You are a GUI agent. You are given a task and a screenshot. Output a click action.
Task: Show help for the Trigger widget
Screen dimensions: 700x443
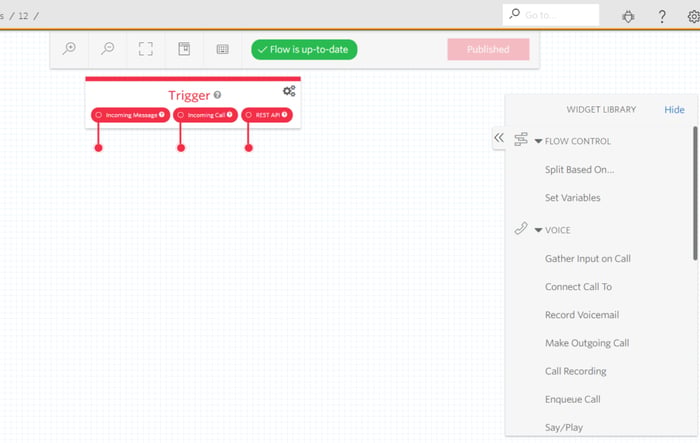217,95
